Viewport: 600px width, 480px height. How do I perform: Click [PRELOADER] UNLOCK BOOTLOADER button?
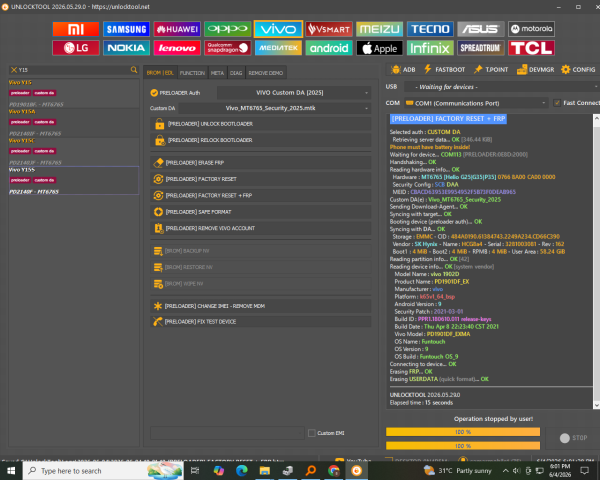point(261,124)
